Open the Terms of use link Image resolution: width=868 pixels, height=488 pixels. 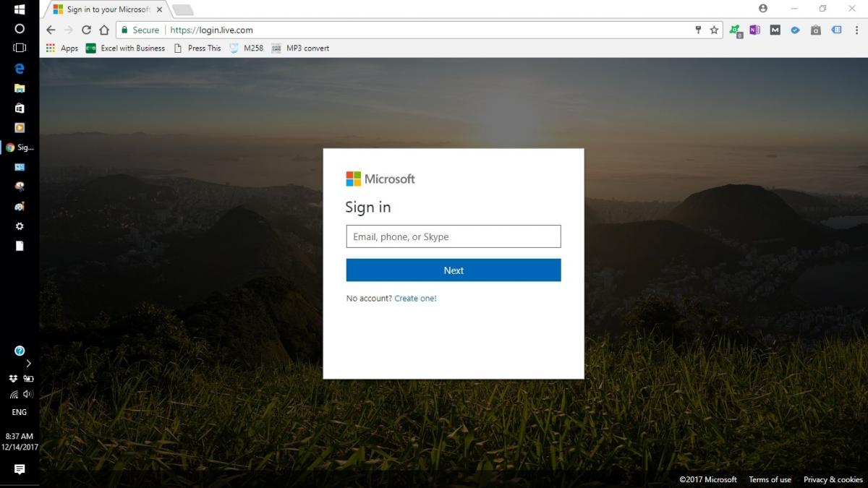click(x=770, y=479)
